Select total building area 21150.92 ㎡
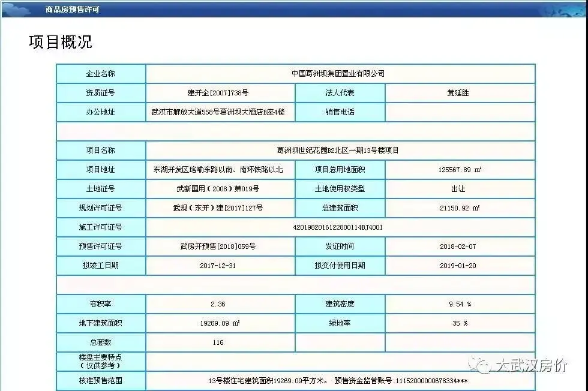 pyautogui.click(x=460, y=207)
